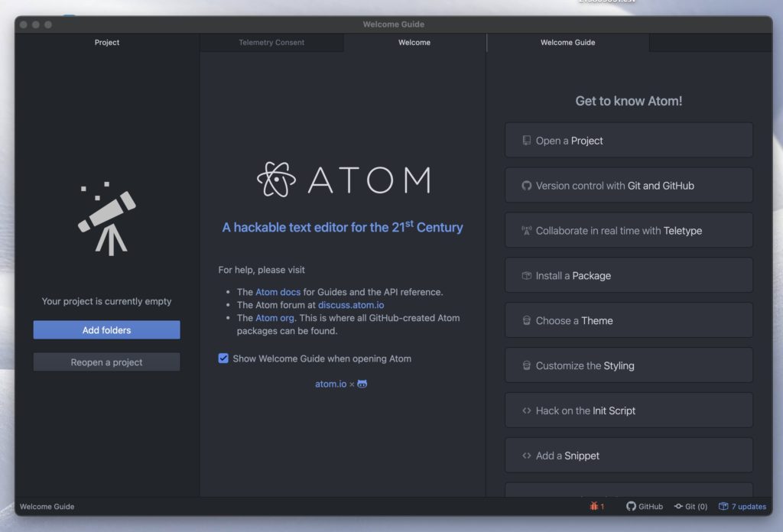Screen dimensions: 783x532
Task: Click the paint bucket icon beside Choose a Theme
Action: point(526,320)
